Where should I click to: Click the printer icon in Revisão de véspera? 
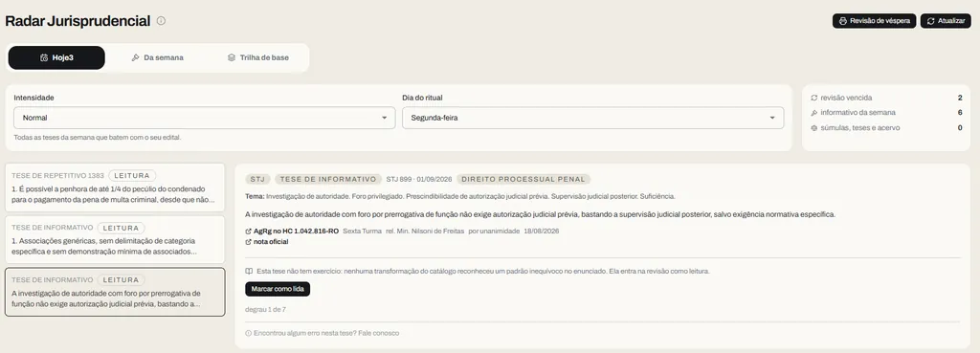(842, 21)
